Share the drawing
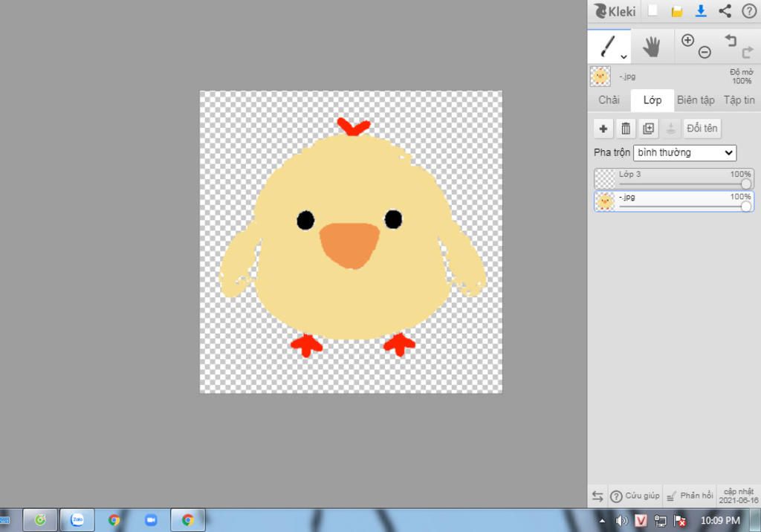761x532 pixels. (725, 10)
